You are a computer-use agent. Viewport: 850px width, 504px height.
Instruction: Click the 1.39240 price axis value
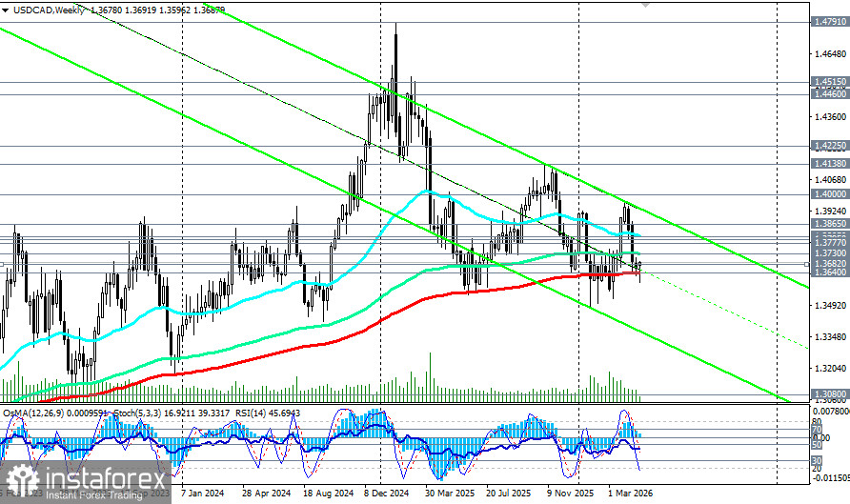(831, 211)
